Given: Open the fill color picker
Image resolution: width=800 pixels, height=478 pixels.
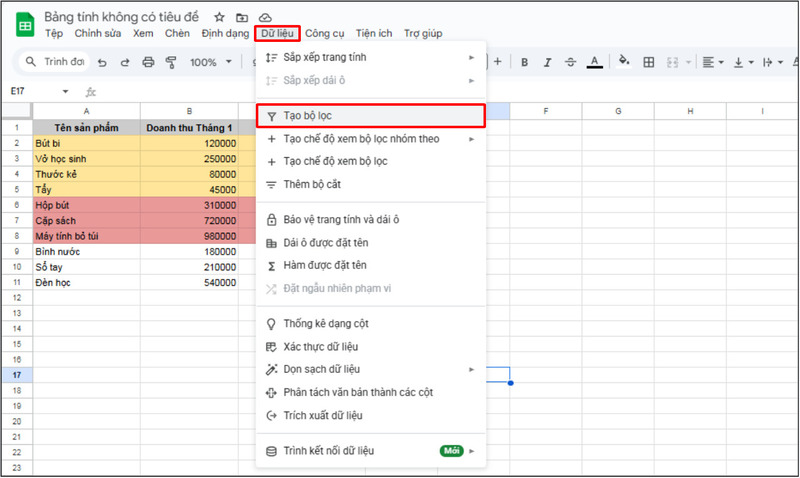Looking at the screenshot, I should coord(623,61).
